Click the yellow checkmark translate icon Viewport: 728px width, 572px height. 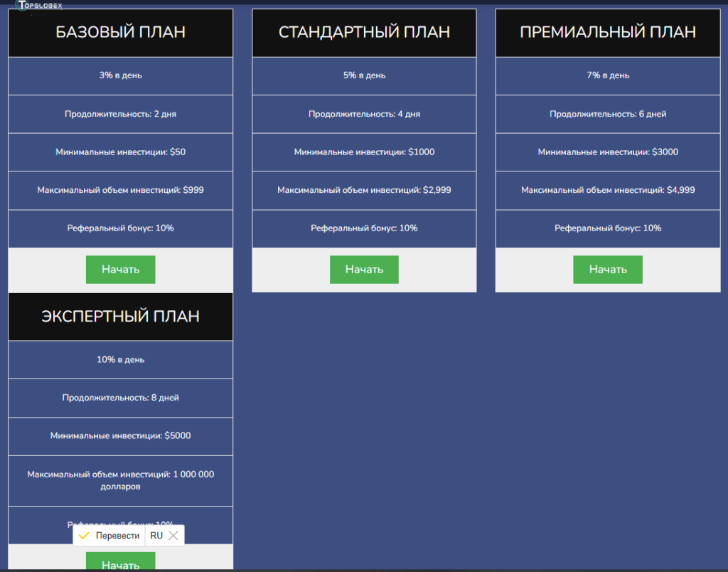[84, 536]
